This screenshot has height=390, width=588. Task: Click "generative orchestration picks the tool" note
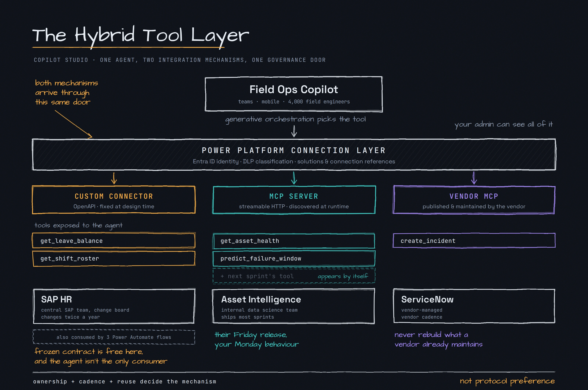point(295,119)
